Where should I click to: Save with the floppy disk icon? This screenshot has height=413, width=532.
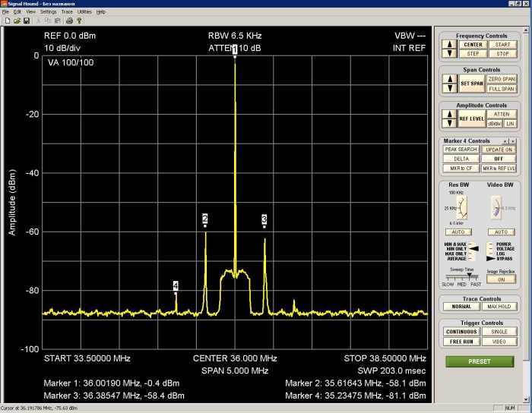click(x=27, y=20)
